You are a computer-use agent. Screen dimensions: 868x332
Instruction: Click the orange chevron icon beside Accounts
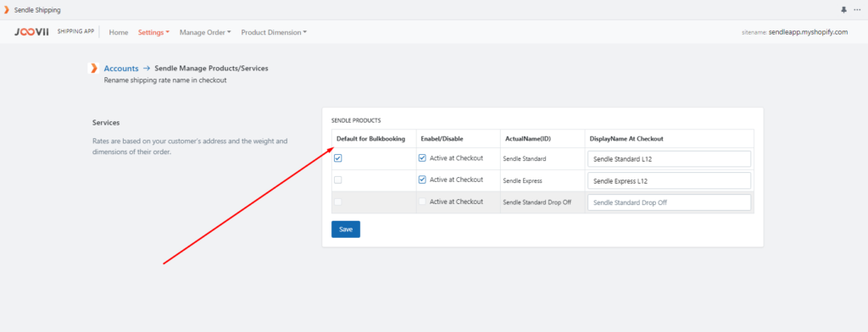point(94,69)
